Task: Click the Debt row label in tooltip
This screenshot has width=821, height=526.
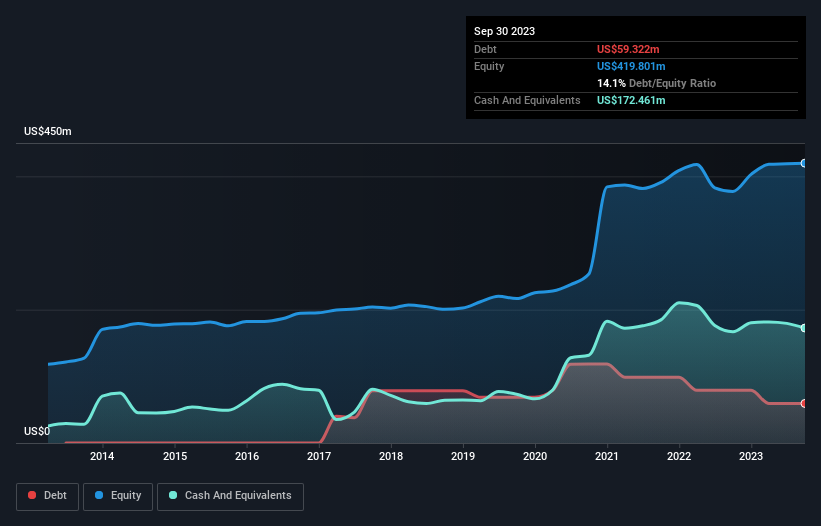Action: click(485, 49)
